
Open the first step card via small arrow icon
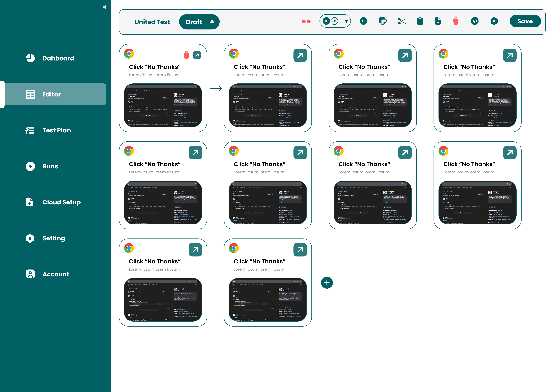click(197, 55)
